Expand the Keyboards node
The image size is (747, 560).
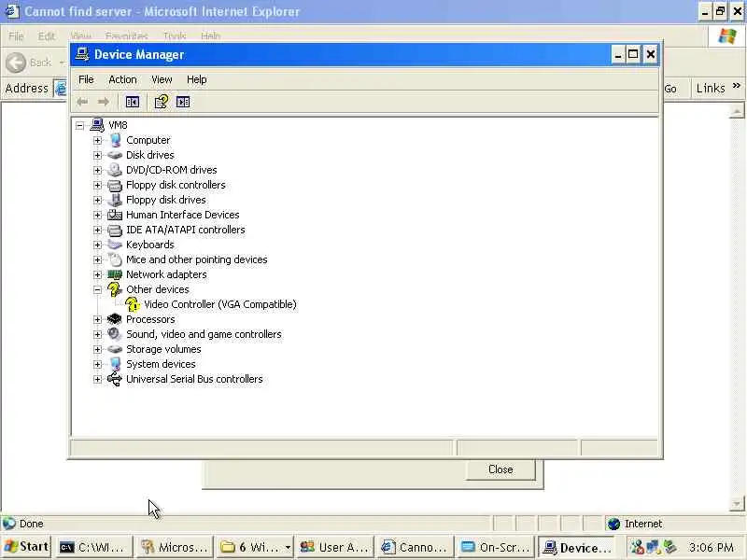98,245
